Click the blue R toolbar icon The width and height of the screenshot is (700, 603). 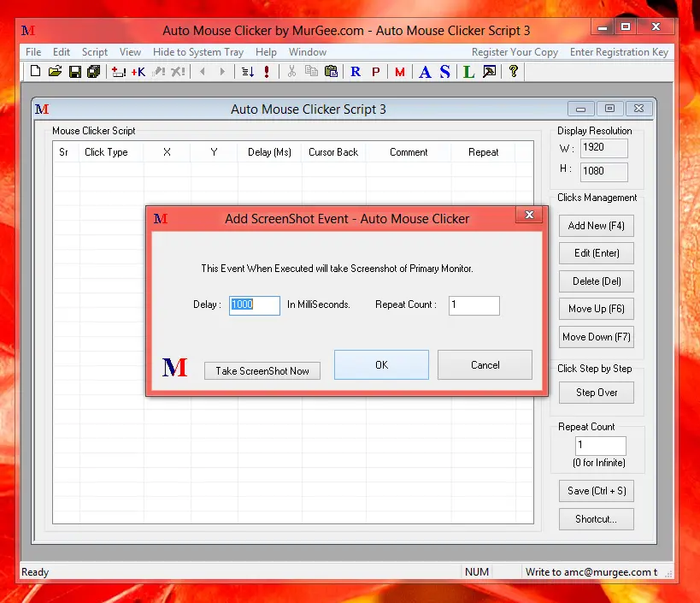coord(356,72)
